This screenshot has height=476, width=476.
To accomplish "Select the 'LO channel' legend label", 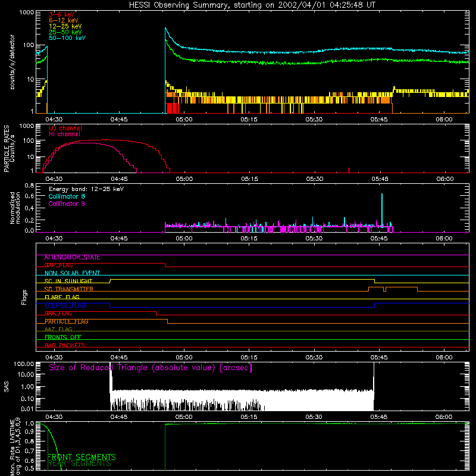I will (x=65, y=129).
